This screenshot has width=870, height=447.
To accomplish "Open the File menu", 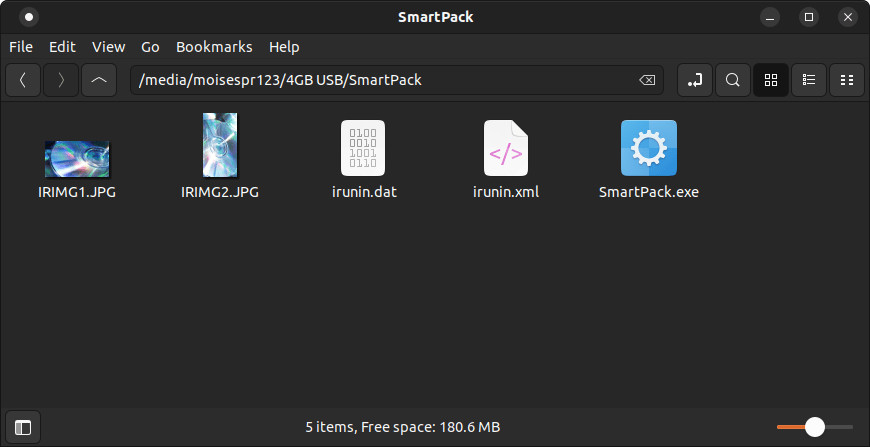I will click(21, 47).
